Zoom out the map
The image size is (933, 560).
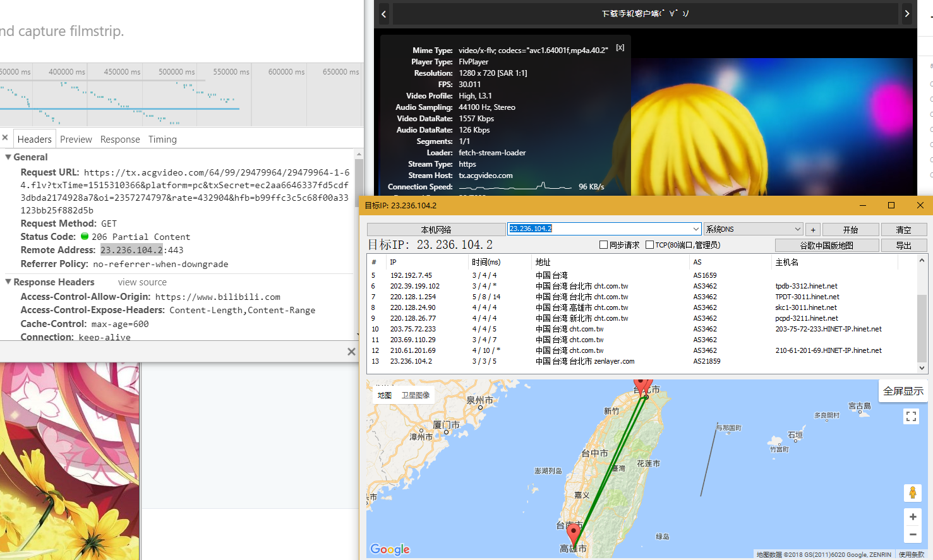pos(913,534)
